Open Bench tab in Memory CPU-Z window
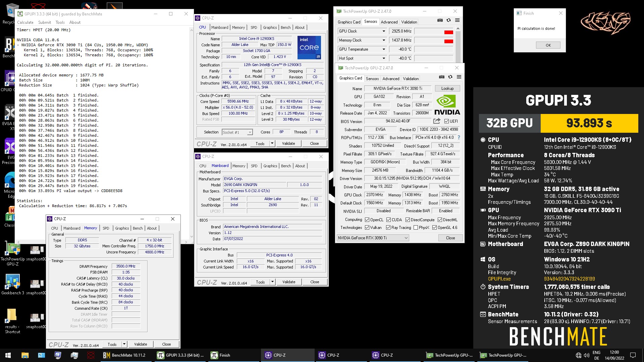 [138, 228]
